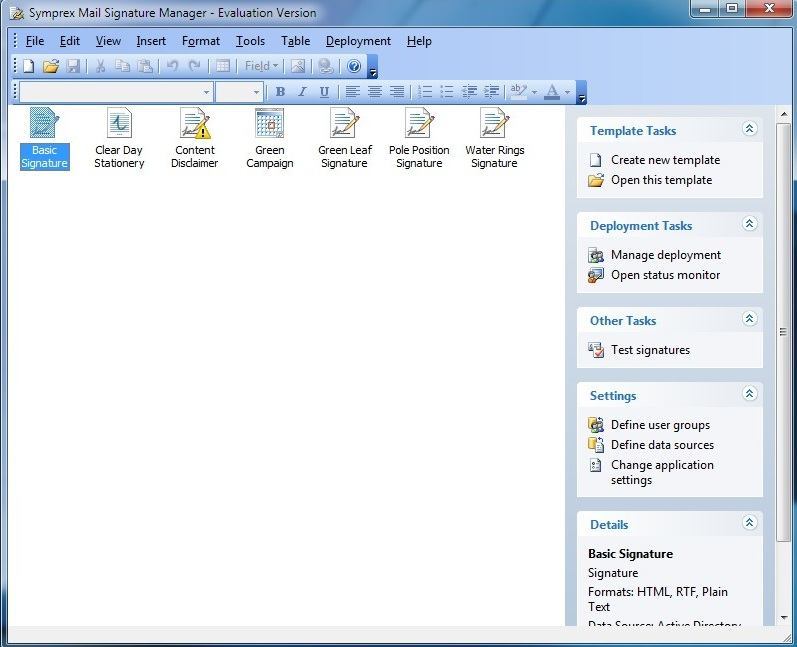Click the Cut scissors icon
Screen dimensions: 797x647
(100, 66)
